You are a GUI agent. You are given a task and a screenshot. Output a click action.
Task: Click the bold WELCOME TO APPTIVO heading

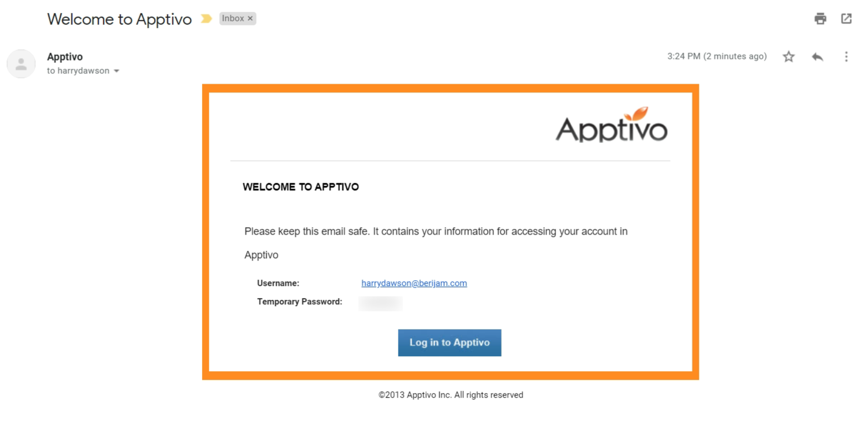click(301, 187)
